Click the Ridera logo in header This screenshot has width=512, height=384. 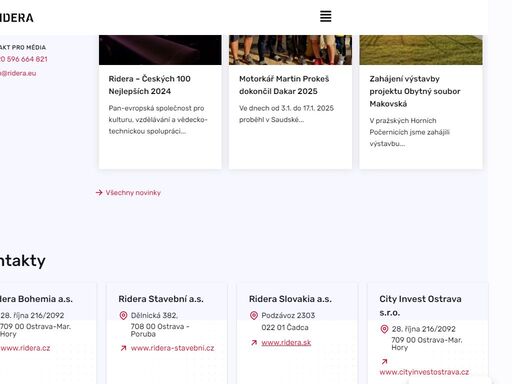16,18
